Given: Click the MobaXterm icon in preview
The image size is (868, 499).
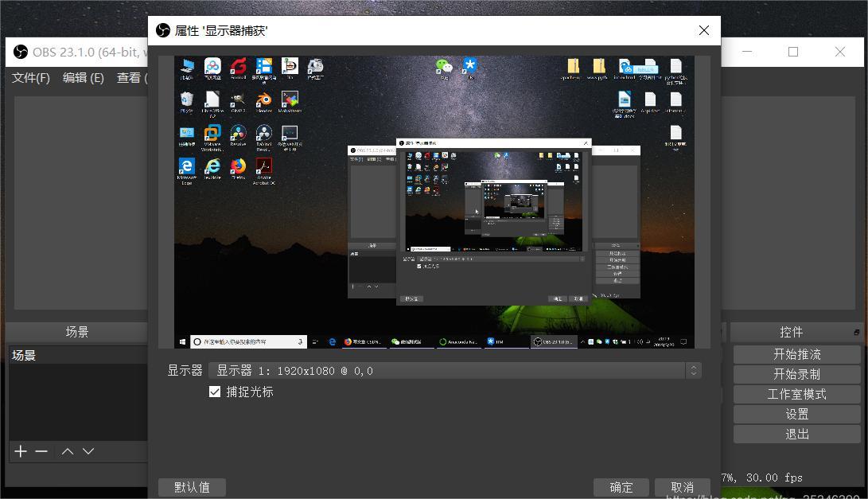Looking at the screenshot, I should (x=290, y=103).
